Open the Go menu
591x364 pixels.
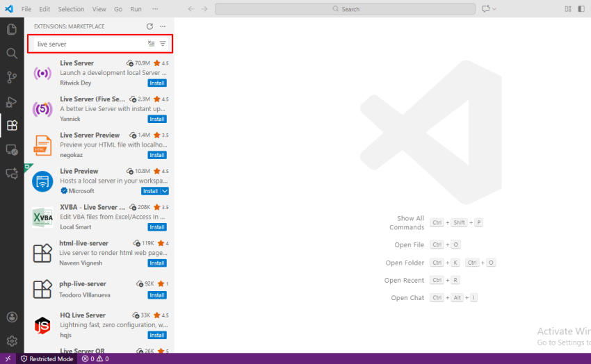(x=118, y=9)
